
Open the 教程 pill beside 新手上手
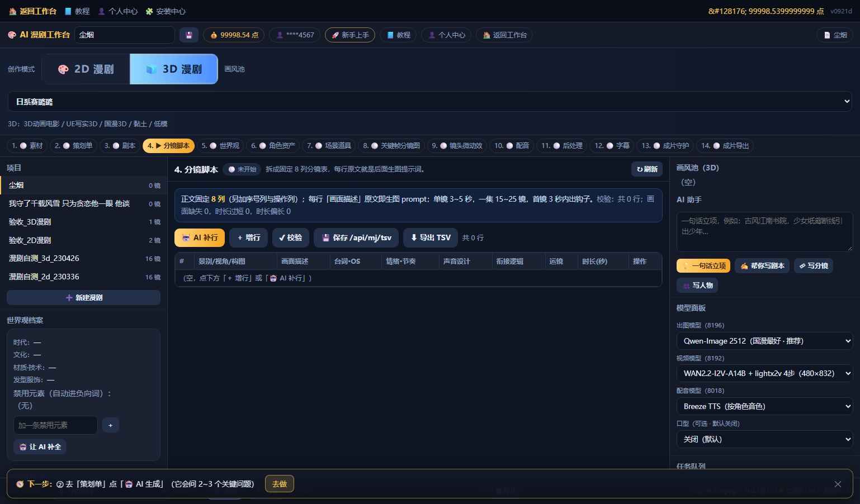[398, 35]
